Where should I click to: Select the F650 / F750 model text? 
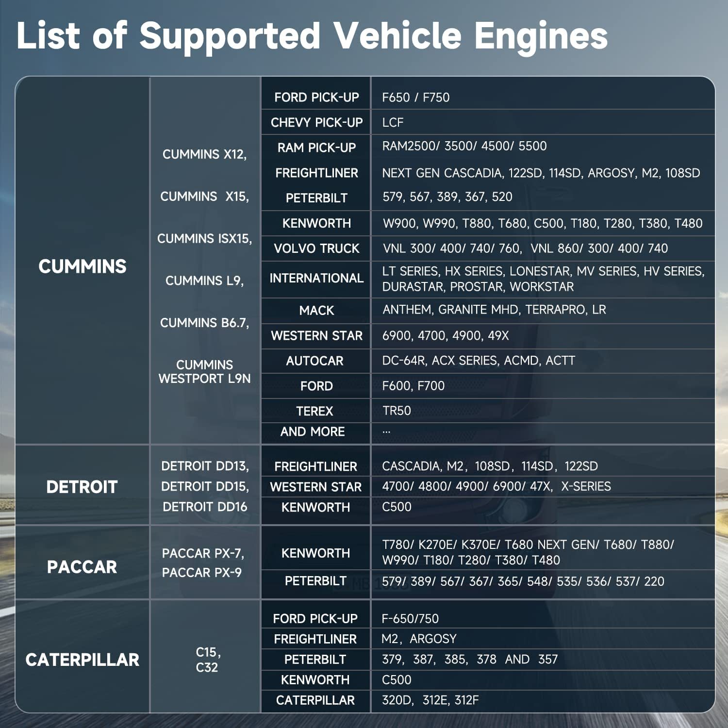tap(416, 98)
